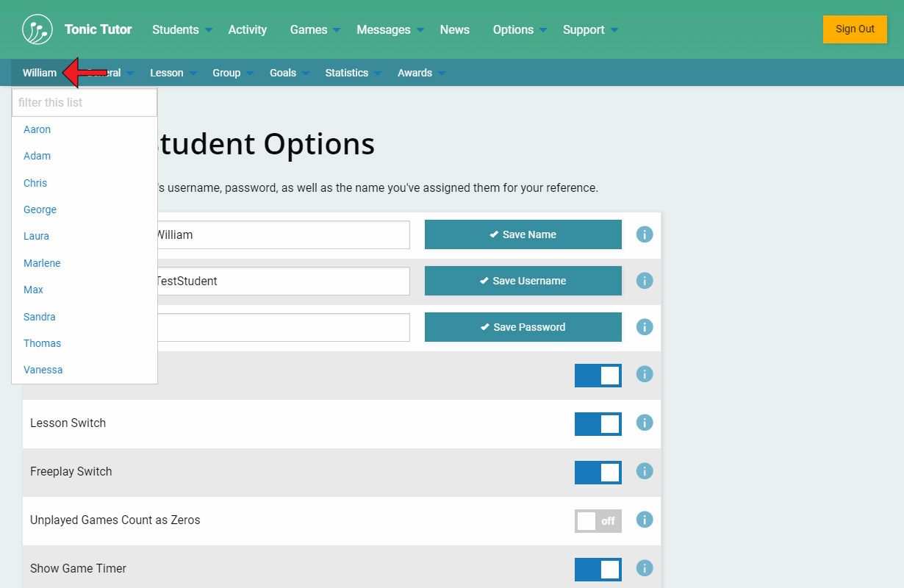904x588 pixels.
Task: Expand the Students dropdown menu
Action: click(182, 29)
